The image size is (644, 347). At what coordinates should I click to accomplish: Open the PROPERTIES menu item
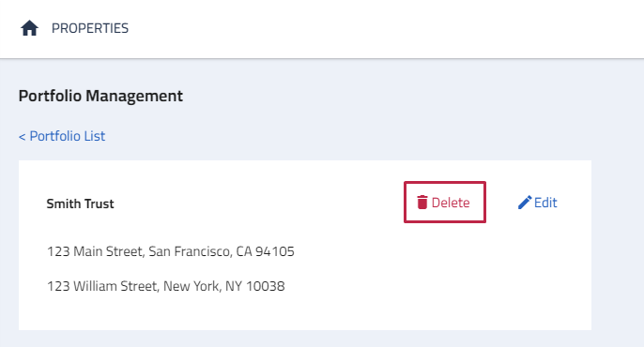(x=90, y=28)
